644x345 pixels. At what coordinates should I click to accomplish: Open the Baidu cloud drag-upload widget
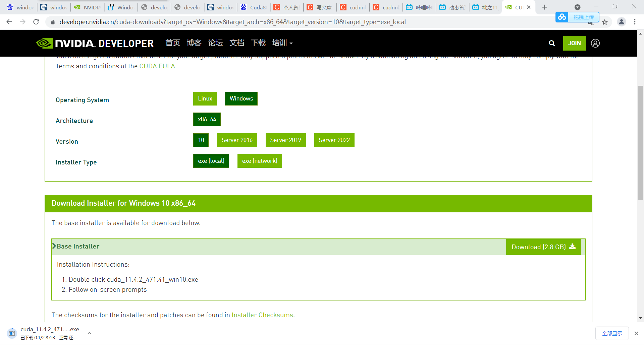(577, 17)
